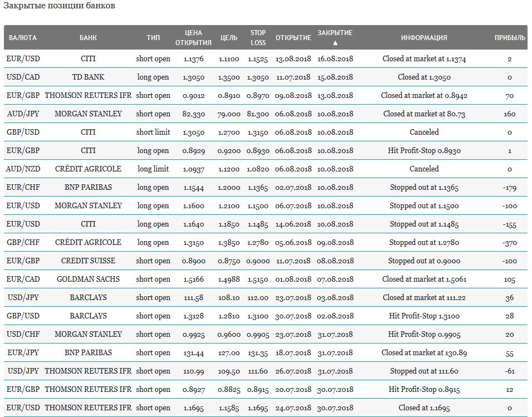Sort by ЦЕЛЬ column header
This screenshot has height=417, width=532.
coord(229,38)
